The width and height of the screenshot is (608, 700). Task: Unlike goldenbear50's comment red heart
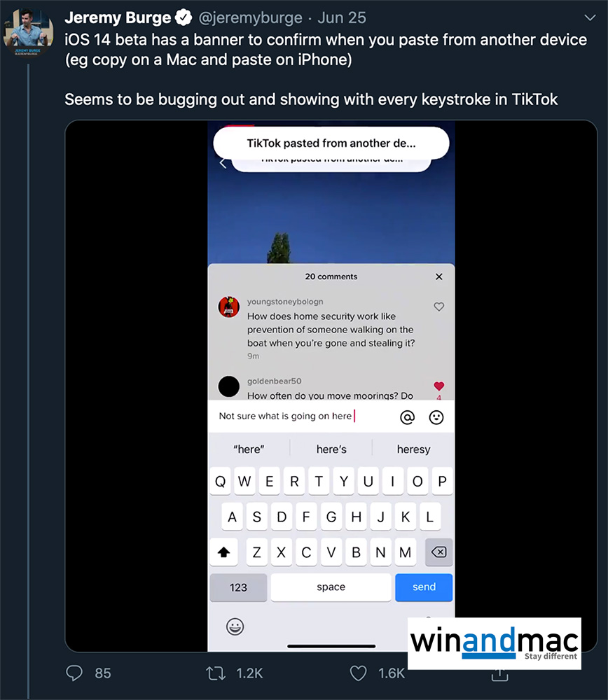[438, 386]
